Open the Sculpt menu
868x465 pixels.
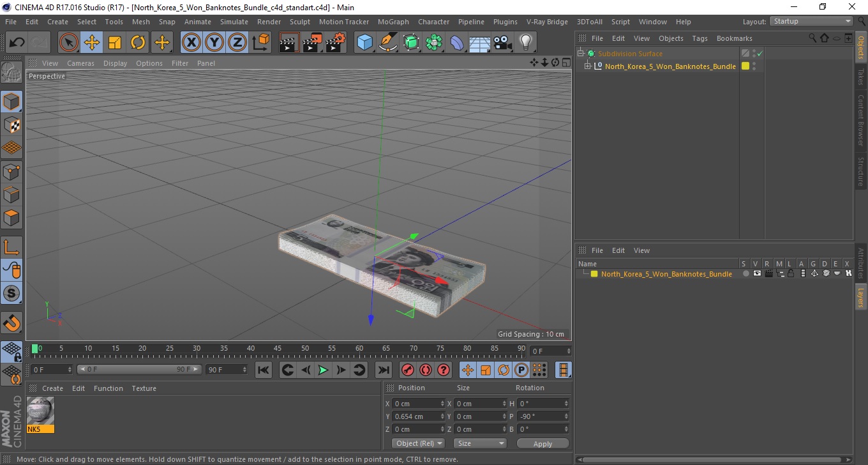pyautogui.click(x=300, y=22)
